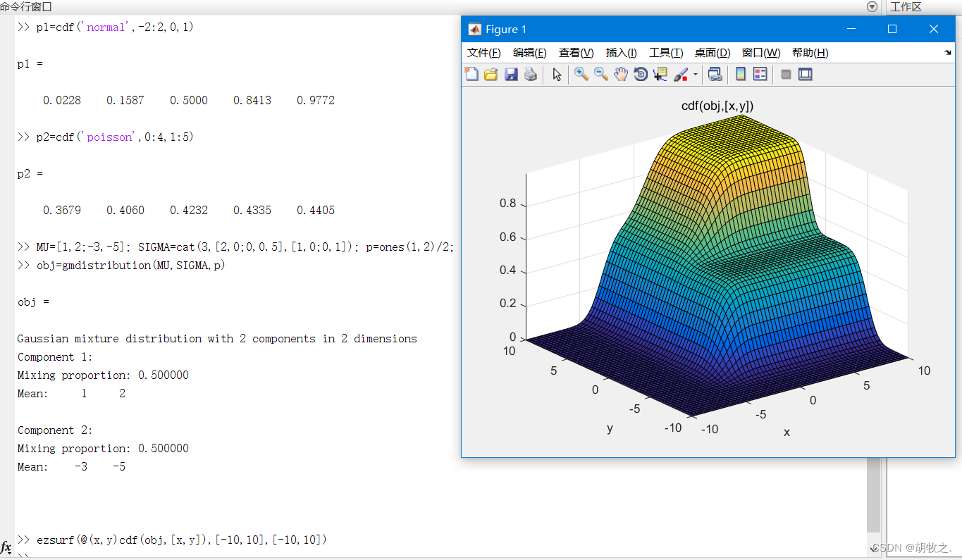Click the 工作区 panel title
The width and height of the screenshot is (962, 560).
(x=906, y=7)
